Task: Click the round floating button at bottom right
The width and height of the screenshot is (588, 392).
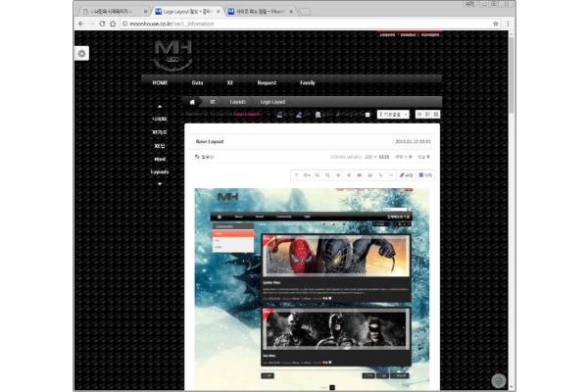Action: coord(499,380)
